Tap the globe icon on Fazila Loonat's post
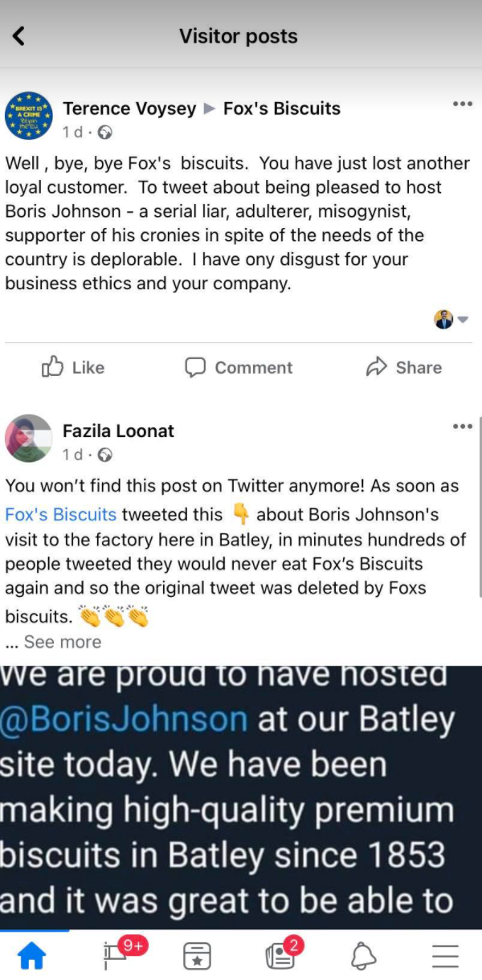 tap(104, 455)
